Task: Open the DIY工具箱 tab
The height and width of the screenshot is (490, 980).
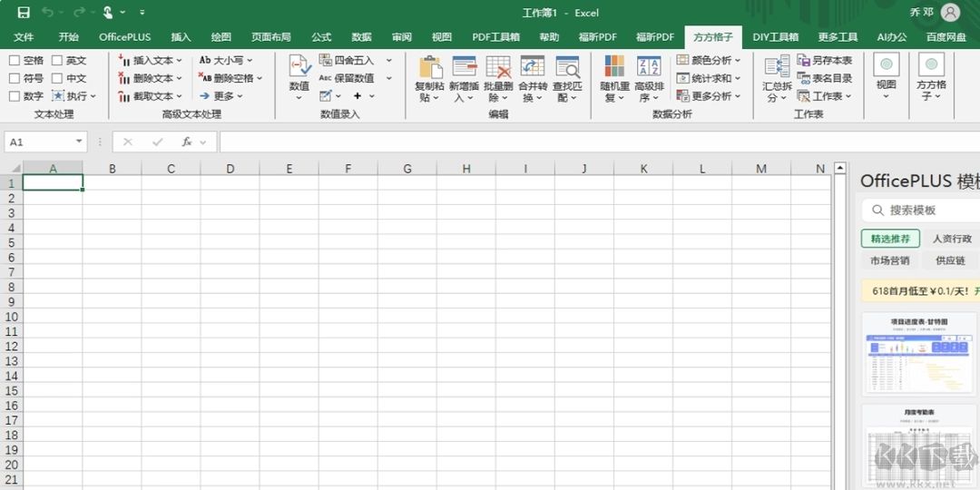Action: (x=775, y=37)
